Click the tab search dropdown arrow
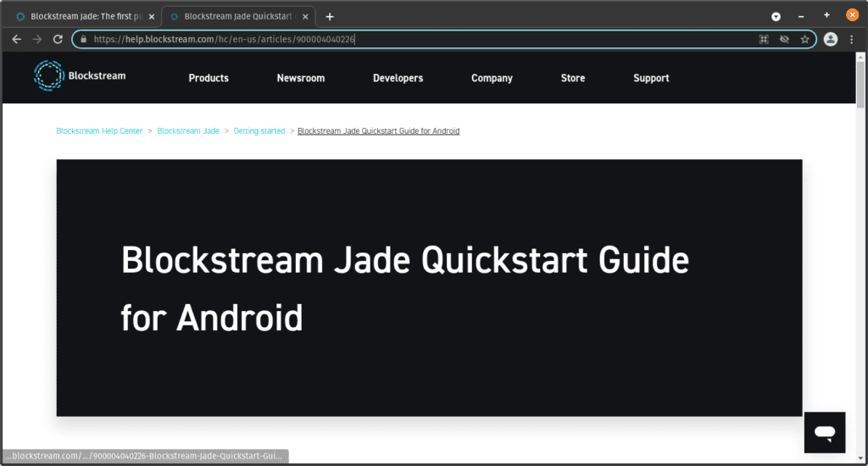This screenshot has width=868, height=466. (776, 17)
